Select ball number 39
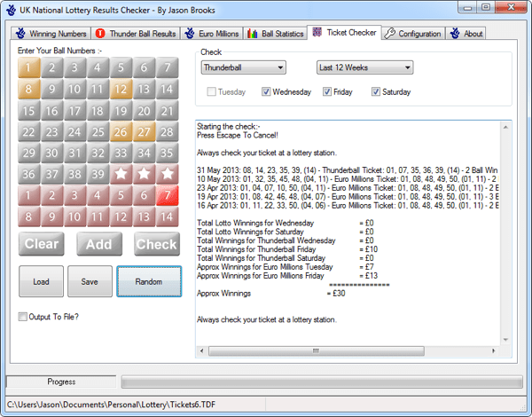Viewport: 532px width, 417px height. (x=98, y=174)
